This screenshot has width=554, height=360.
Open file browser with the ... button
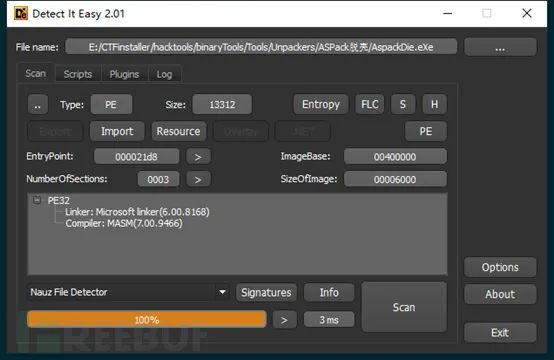[500, 47]
